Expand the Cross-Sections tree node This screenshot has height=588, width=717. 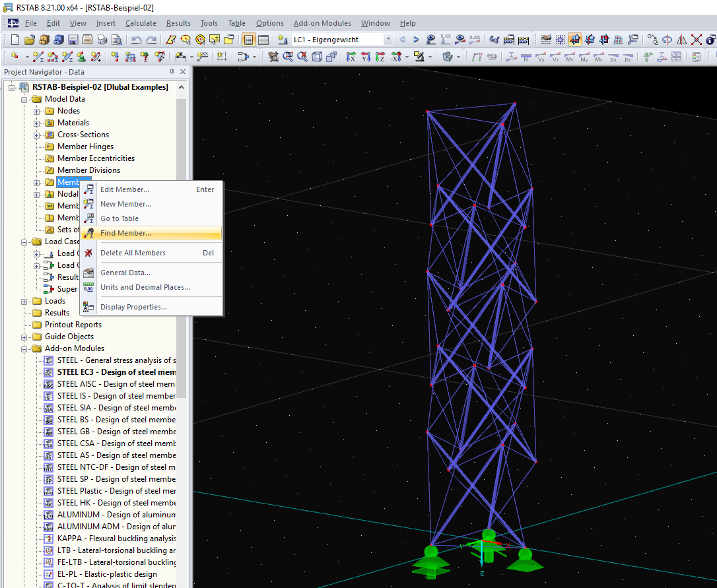click(38, 135)
